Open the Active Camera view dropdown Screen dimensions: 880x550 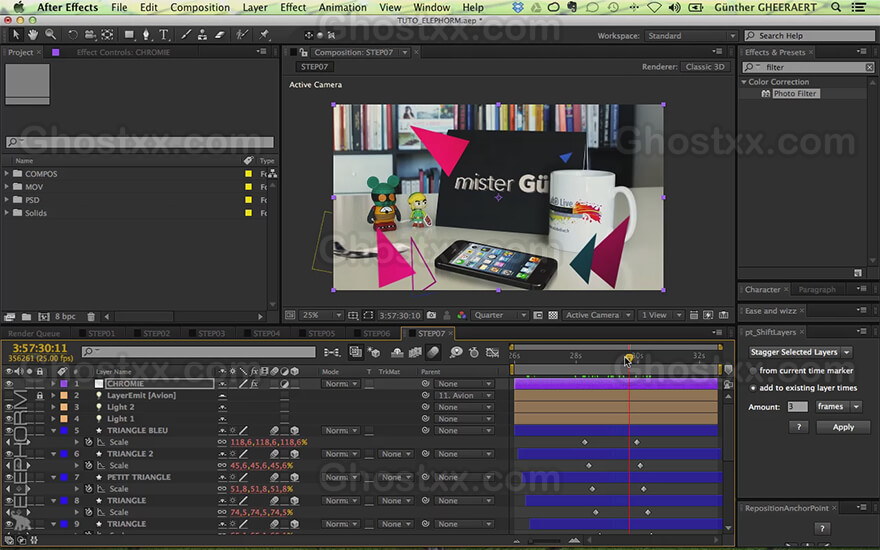[x=598, y=315]
